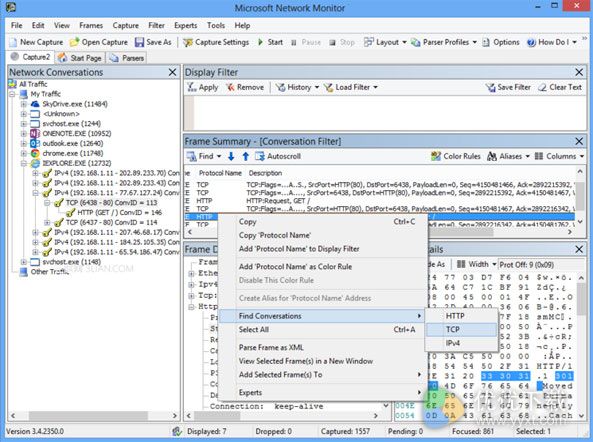
Task: Click the Description column header
Action: tap(265, 173)
